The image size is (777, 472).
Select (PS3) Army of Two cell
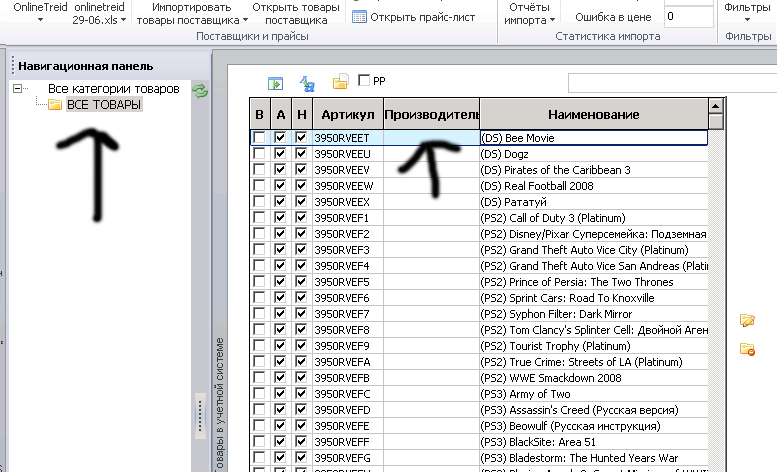tap(594, 394)
